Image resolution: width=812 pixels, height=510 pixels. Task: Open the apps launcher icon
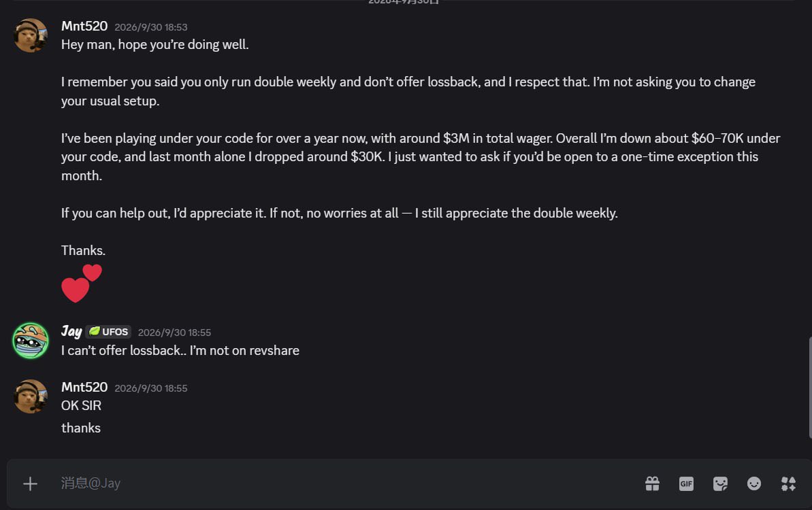(788, 483)
